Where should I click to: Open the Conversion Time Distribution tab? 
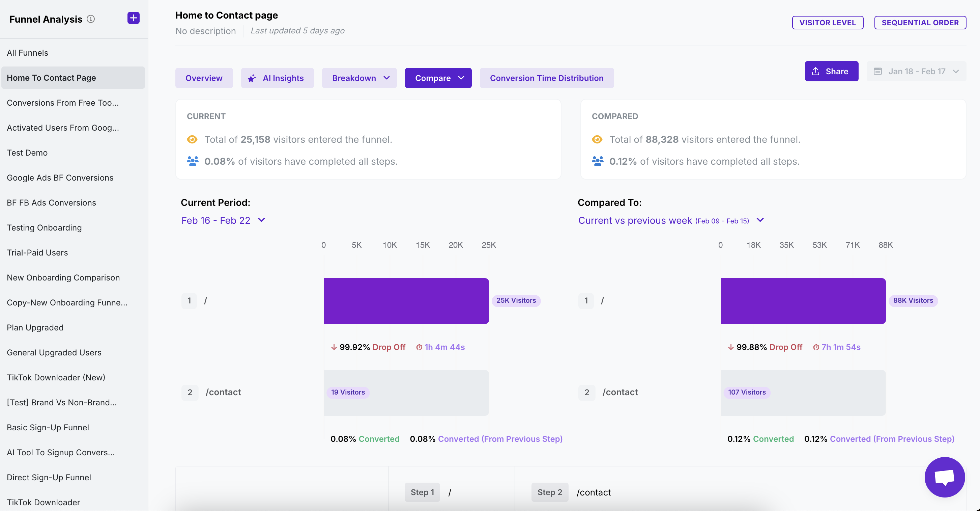coord(546,78)
